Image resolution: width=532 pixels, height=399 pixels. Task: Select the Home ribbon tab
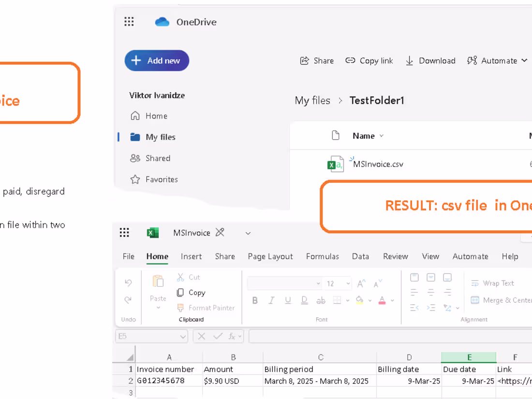[158, 256]
